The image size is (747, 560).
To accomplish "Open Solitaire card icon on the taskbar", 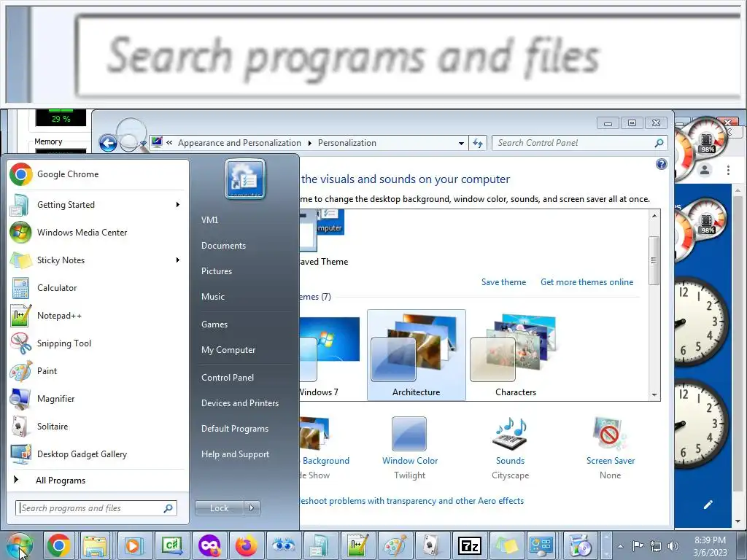I will point(432,545).
